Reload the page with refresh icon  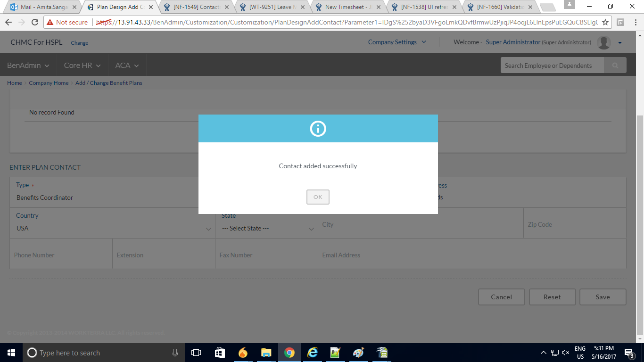point(35,22)
